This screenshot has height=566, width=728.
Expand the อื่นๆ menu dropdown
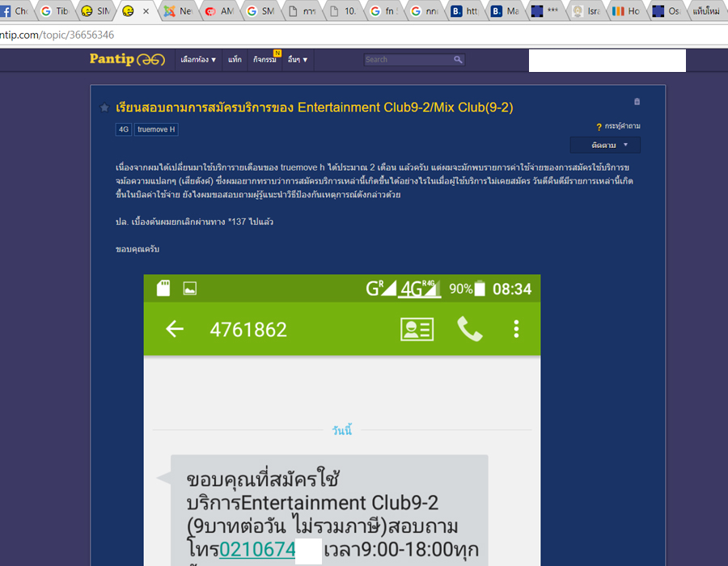pos(298,60)
